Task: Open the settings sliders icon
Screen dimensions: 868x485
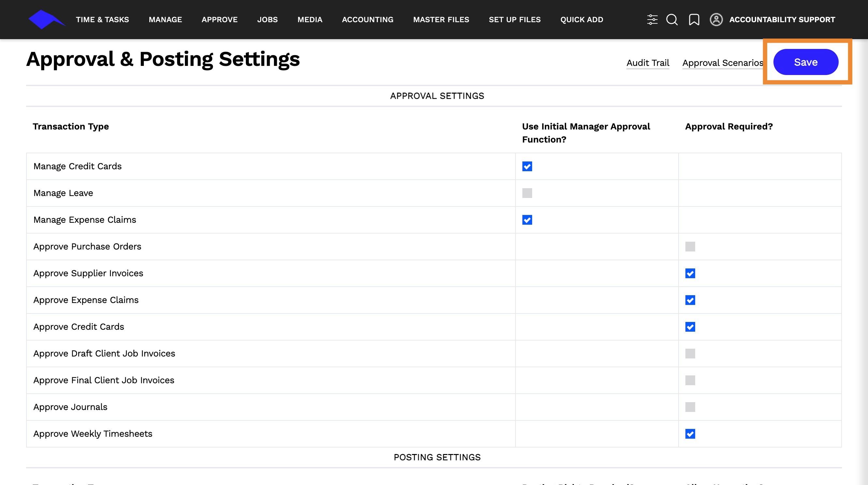Action: (652, 20)
